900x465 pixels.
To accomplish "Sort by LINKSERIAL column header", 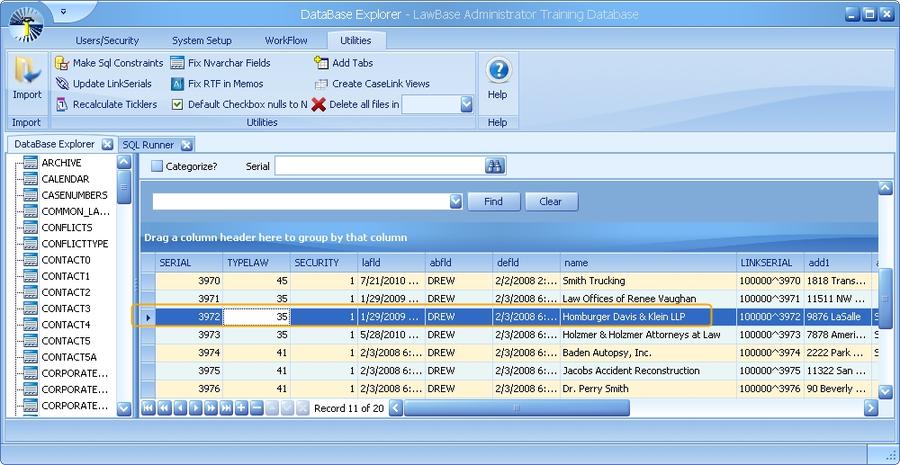I will (770, 262).
